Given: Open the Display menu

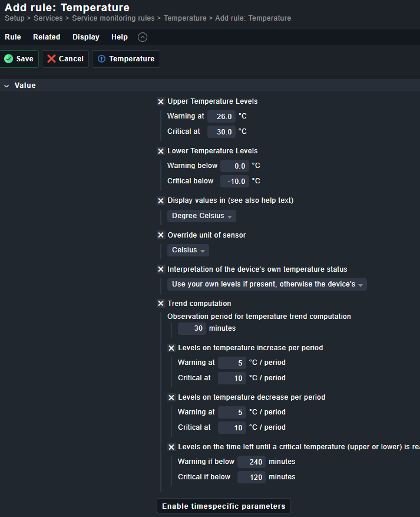Looking at the screenshot, I should 86,37.
